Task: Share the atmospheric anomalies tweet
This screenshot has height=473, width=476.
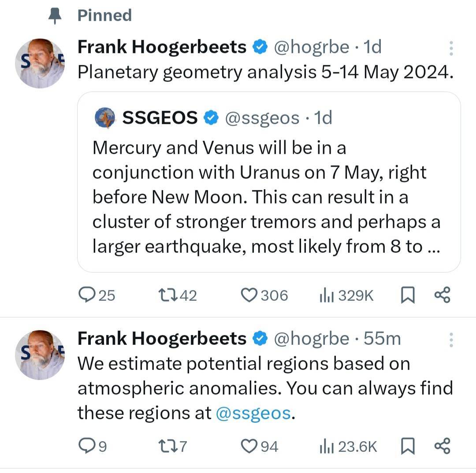Action: tap(442, 447)
